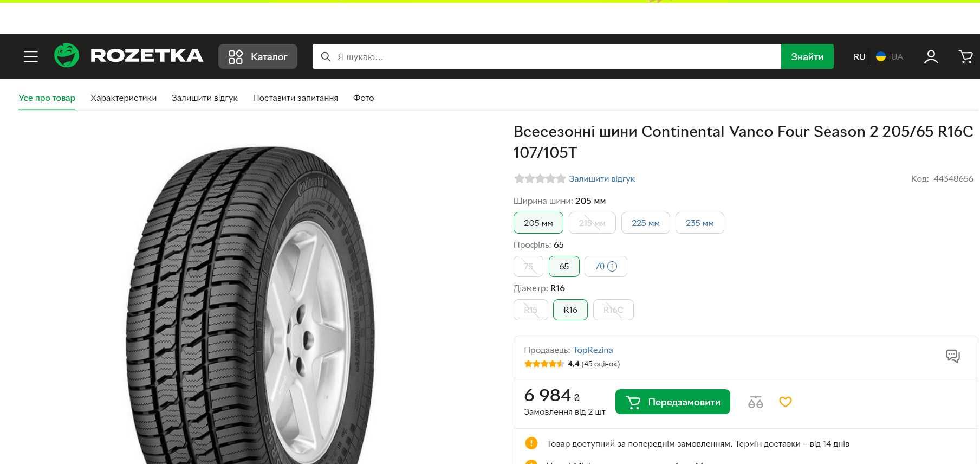Switch to 'Усе про товар' tab
Image resolution: width=980 pixels, height=464 pixels.
pos(47,98)
